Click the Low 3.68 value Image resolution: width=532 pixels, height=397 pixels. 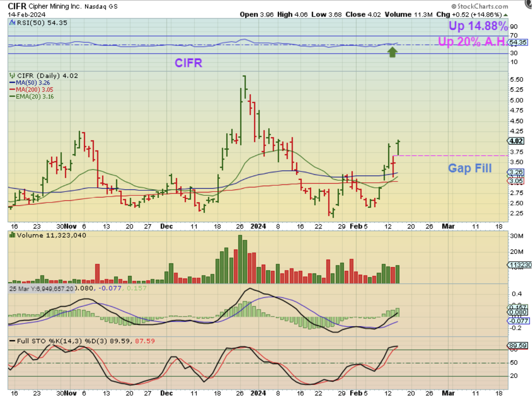pos(327,15)
